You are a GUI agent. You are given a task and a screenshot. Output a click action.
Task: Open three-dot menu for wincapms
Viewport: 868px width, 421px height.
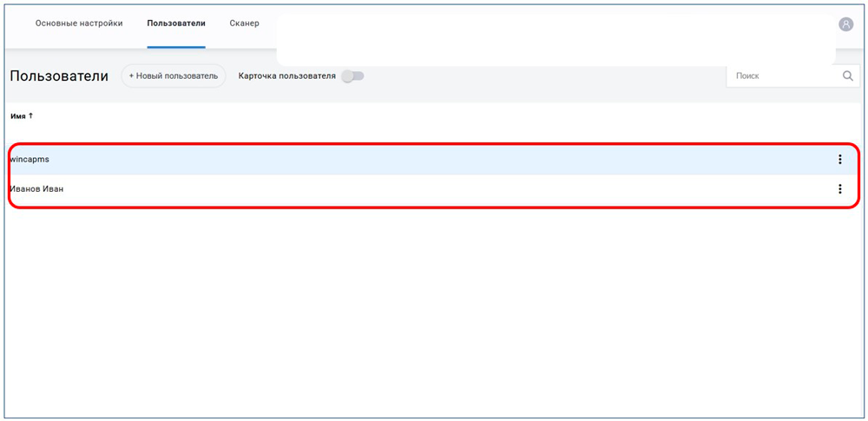click(839, 160)
